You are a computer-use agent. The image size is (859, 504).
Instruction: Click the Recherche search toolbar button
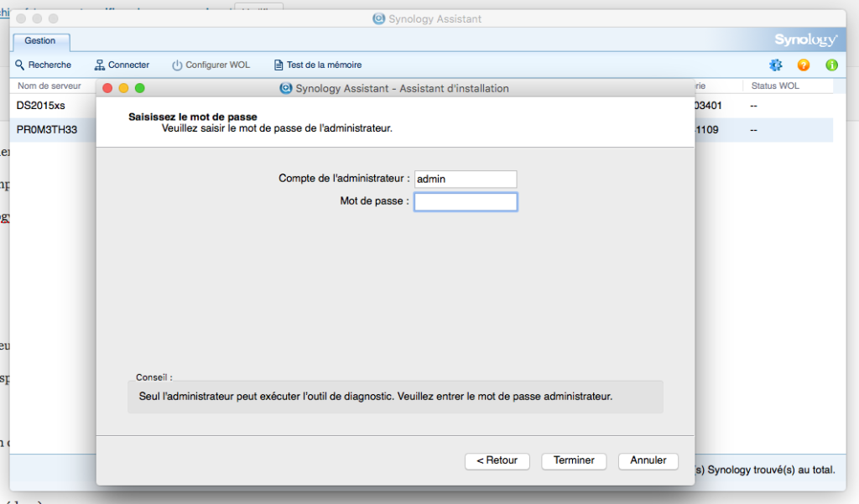pos(44,65)
